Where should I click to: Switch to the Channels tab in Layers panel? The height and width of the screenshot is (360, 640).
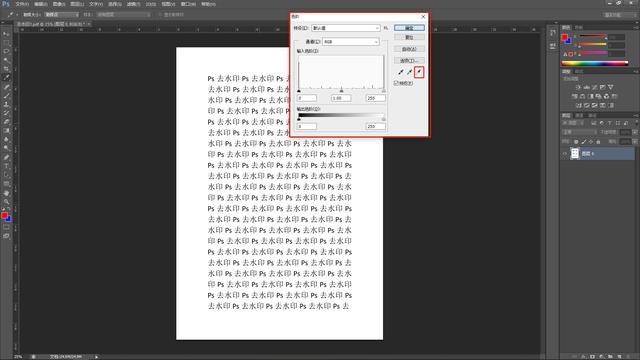point(579,116)
